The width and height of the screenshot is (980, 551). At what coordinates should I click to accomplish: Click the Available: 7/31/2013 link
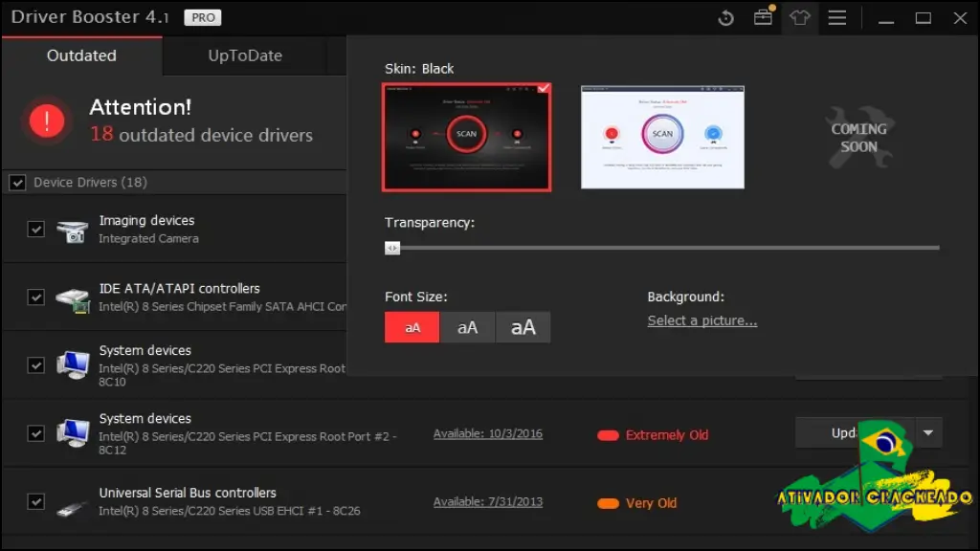click(488, 501)
